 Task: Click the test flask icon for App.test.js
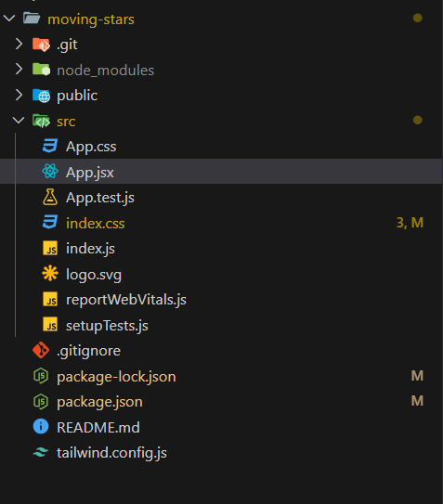50,197
